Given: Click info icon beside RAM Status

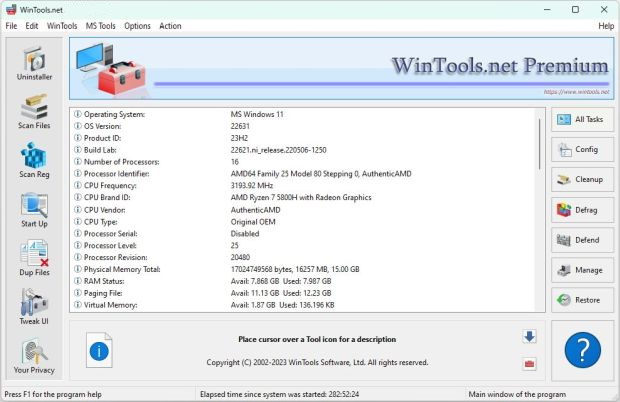Looking at the screenshot, I should [x=78, y=281].
